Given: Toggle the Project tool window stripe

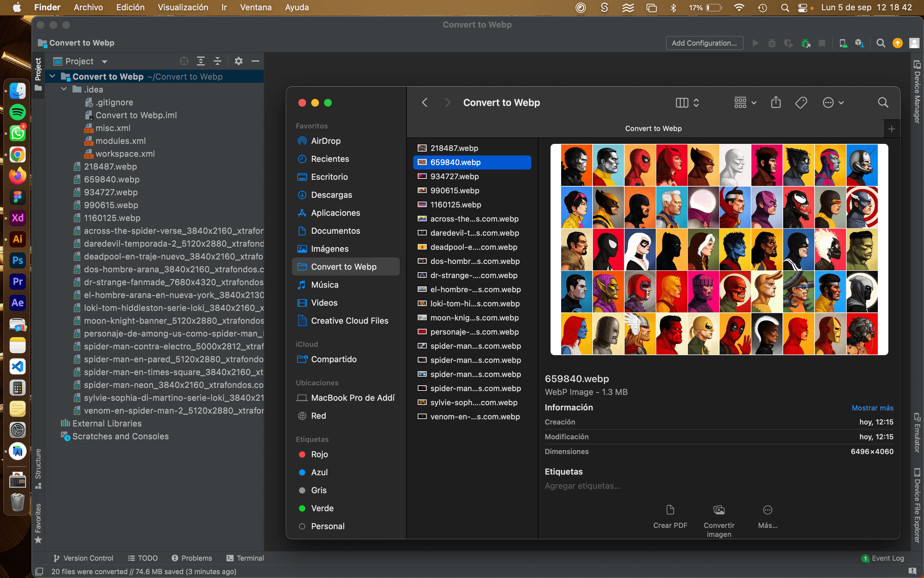Looking at the screenshot, I should 38,74.
